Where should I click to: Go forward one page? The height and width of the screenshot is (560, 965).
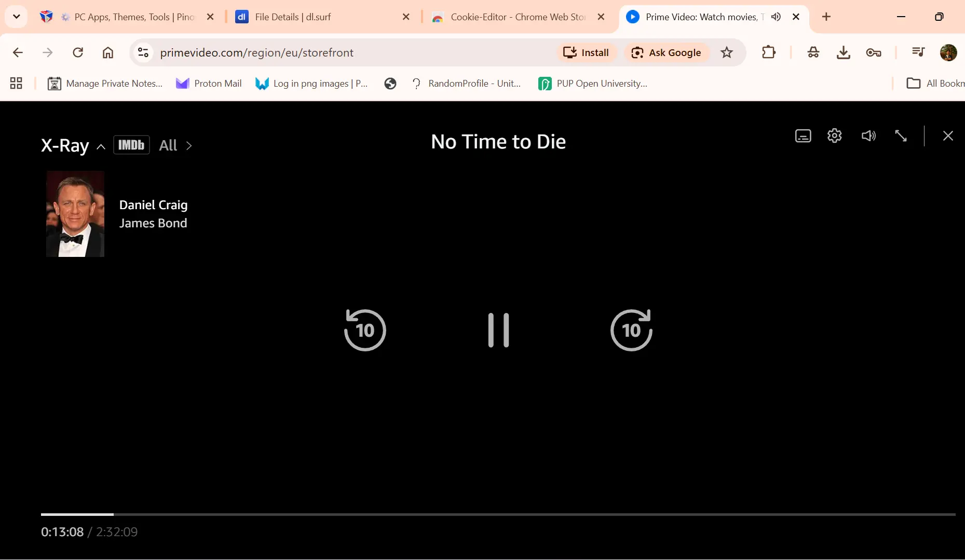tap(48, 52)
